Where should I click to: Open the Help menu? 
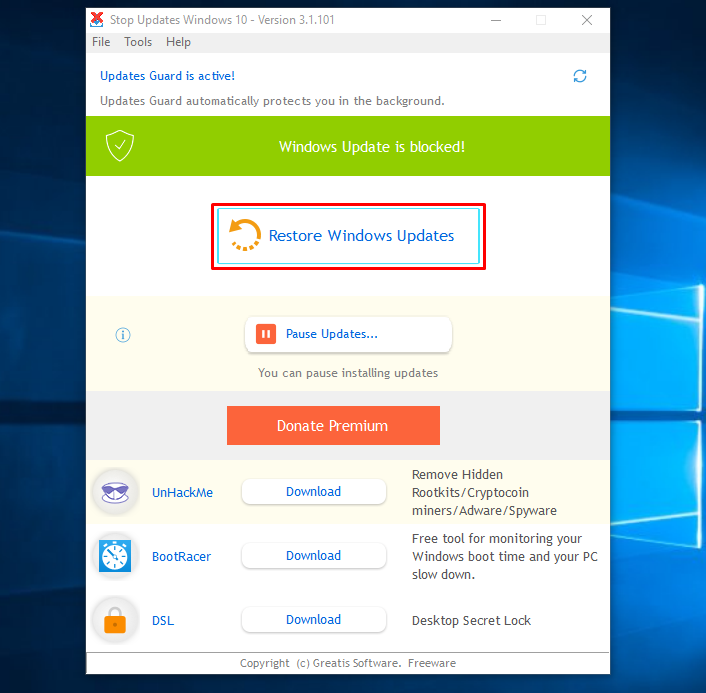(x=178, y=42)
